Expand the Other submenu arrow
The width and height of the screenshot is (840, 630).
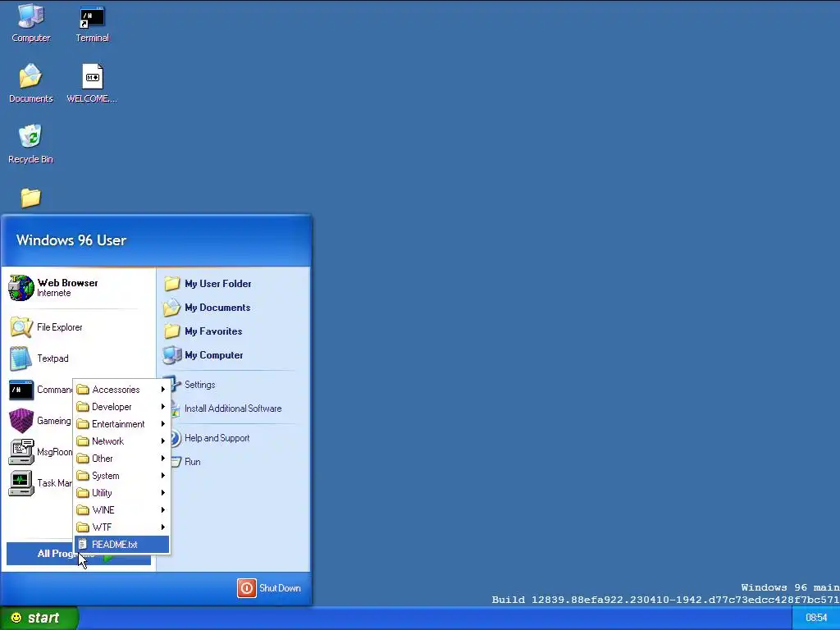tap(163, 458)
